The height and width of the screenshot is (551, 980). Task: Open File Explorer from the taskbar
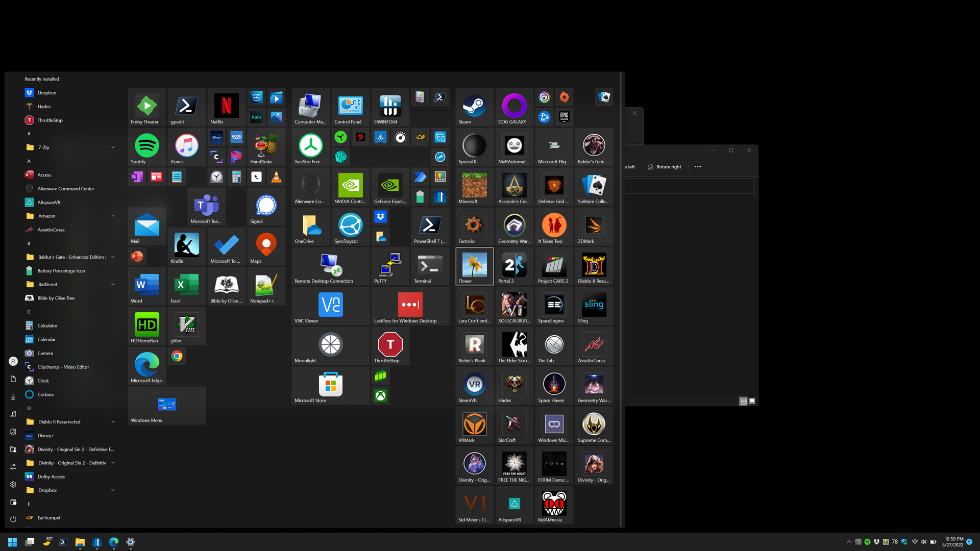[80, 542]
